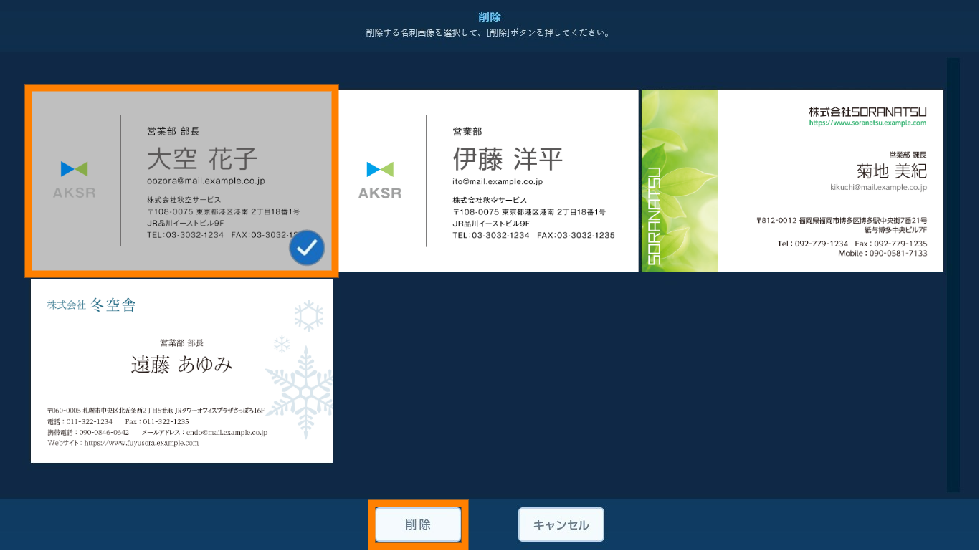Viewport: 980px width, 551px height.
Task: Click the name 大空 花子 on selected card
Action: (x=202, y=160)
